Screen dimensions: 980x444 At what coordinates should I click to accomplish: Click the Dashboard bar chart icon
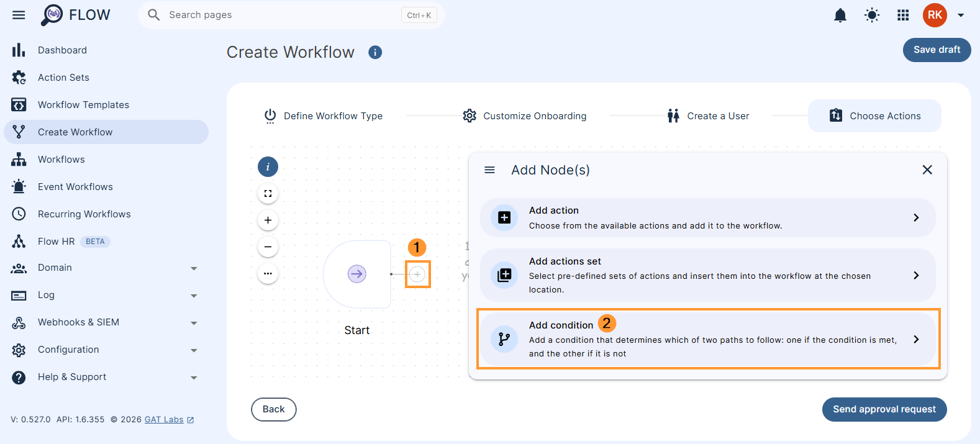coord(19,50)
